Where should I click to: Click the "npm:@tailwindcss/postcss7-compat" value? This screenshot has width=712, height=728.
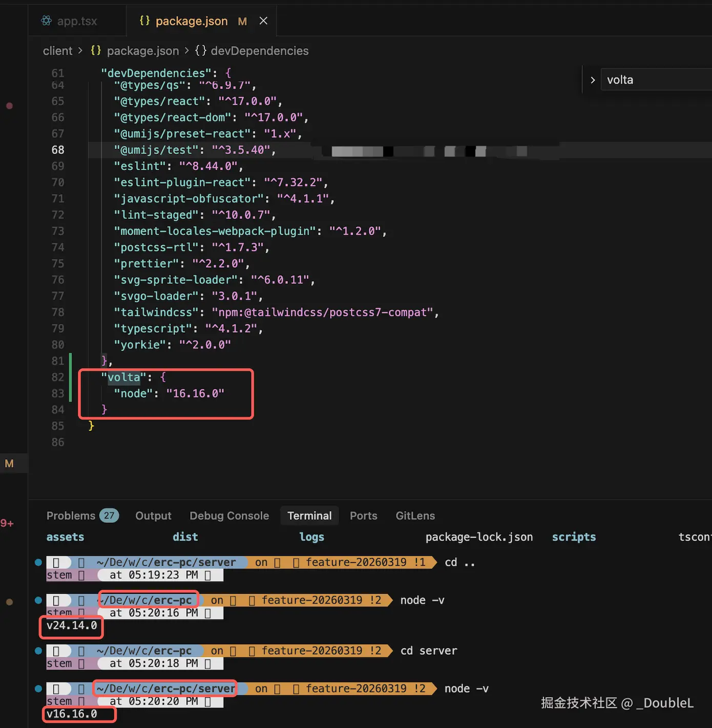pyautogui.click(x=323, y=312)
